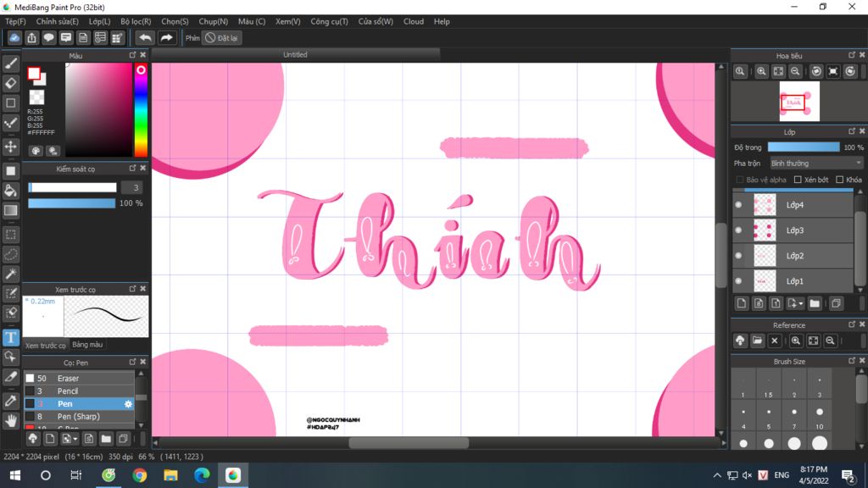868x488 pixels.
Task: Enable the Xén bớt clipping checkbox
Action: tap(798, 180)
